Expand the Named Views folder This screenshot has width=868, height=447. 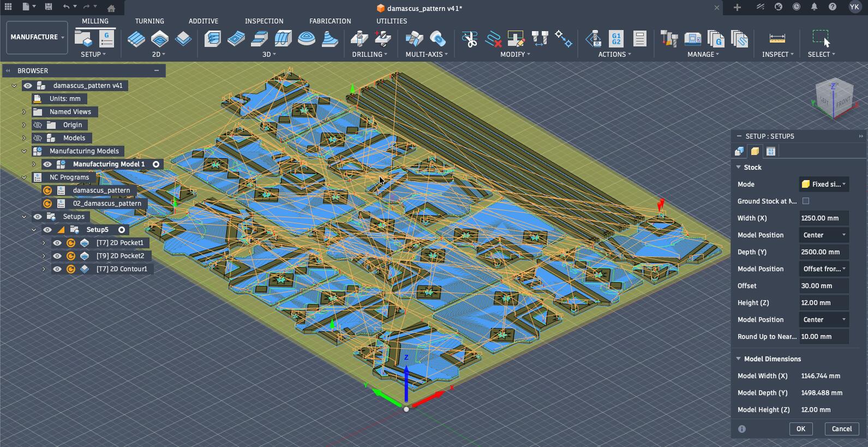(24, 112)
